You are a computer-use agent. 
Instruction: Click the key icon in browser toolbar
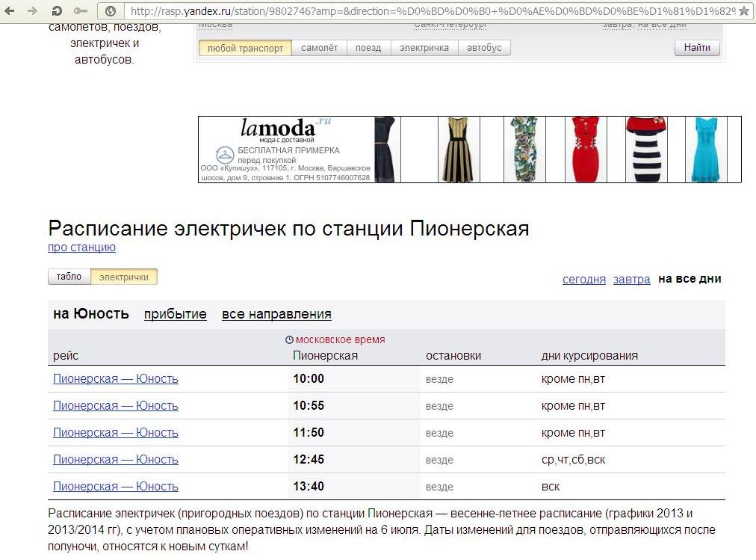tap(81, 11)
